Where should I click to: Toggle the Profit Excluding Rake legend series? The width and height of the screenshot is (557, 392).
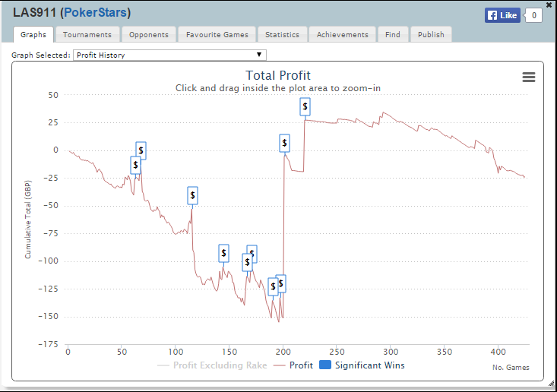pos(212,365)
